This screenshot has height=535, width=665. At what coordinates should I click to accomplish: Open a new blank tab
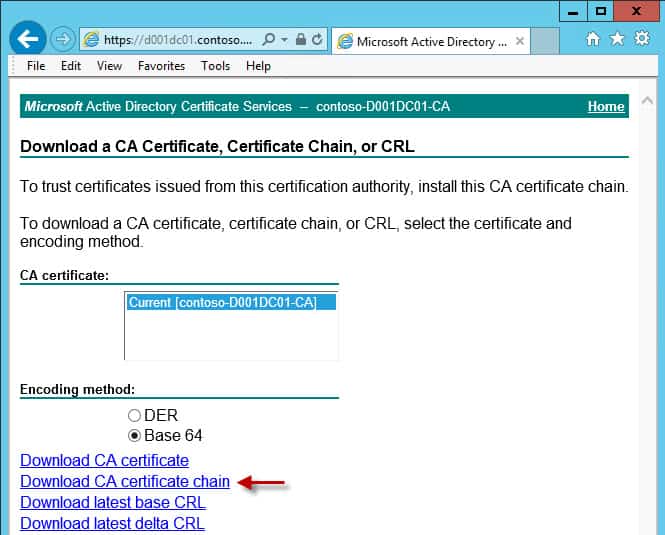tap(545, 41)
